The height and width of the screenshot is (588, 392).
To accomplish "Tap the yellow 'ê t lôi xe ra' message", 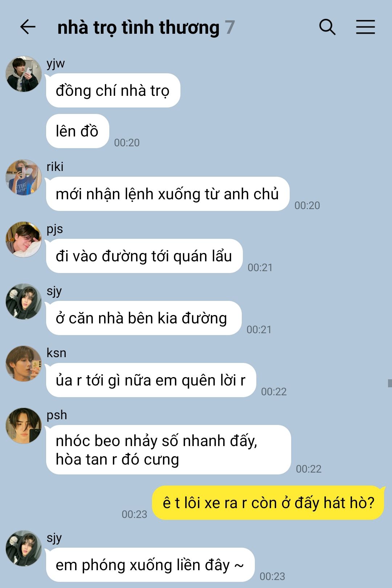I will pyautogui.click(x=268, y=503).
